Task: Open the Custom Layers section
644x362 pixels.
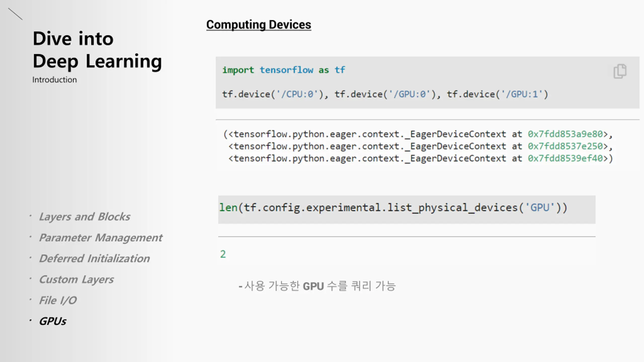Action: 76,279
